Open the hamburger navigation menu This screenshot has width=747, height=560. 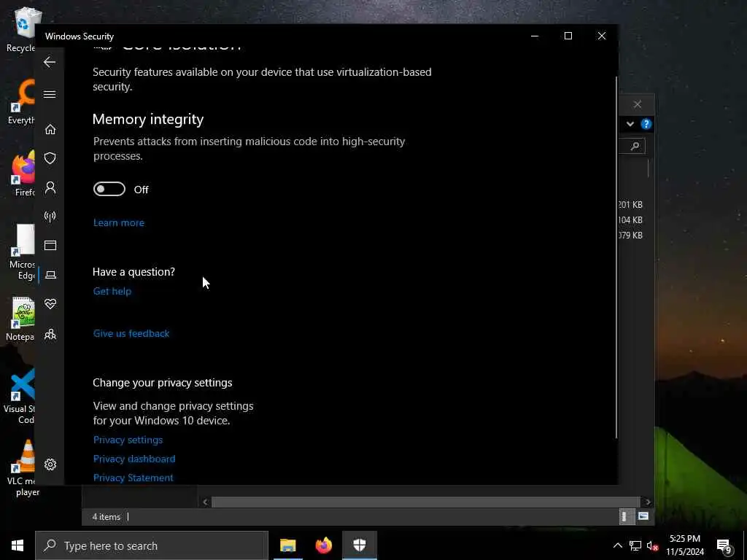click(50, 94)
